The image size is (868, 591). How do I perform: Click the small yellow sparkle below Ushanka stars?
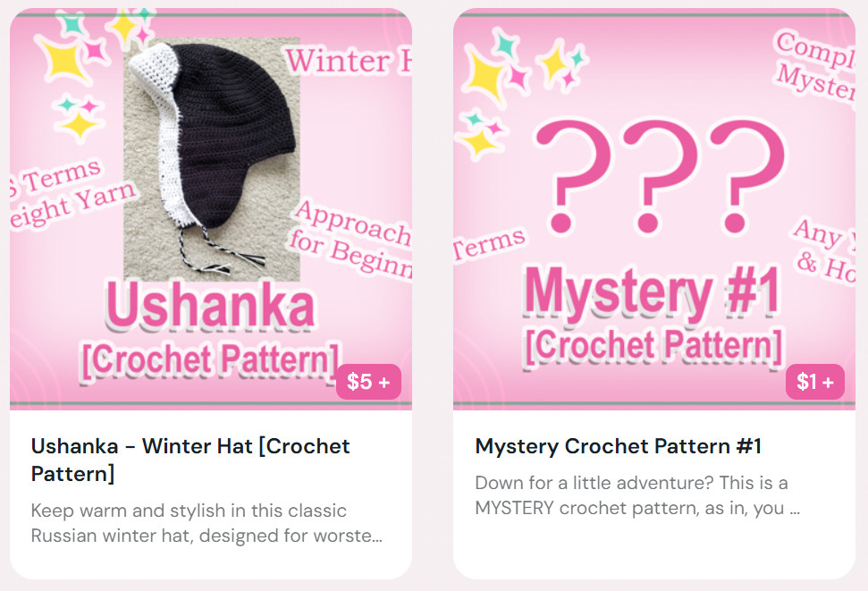click(80, 124)
